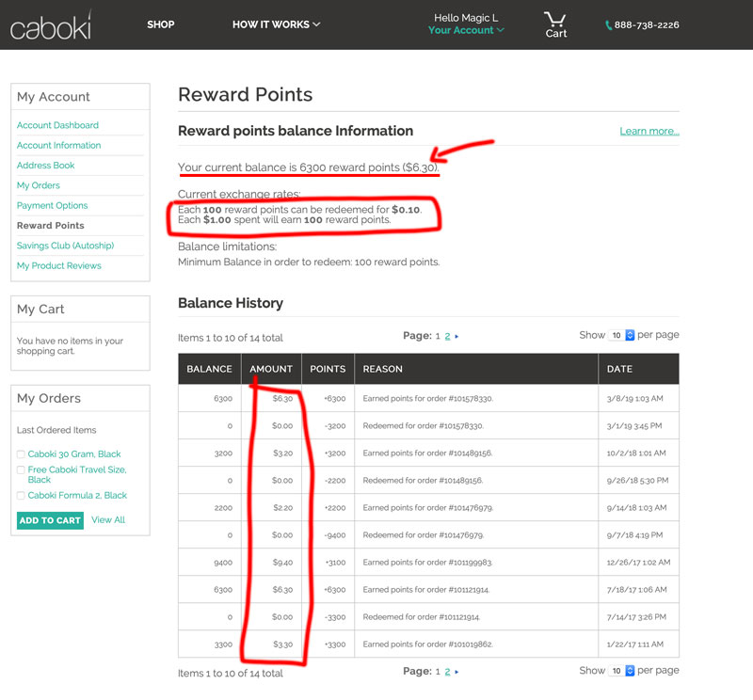Open the top Show per page selector
Screen dimensions: 753x700
coord(621,335)
